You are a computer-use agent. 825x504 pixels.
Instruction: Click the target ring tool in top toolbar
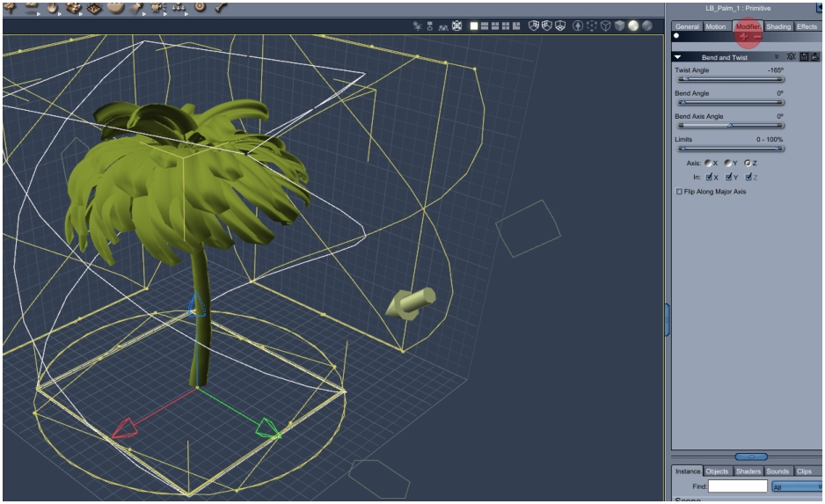coord(200,7)
